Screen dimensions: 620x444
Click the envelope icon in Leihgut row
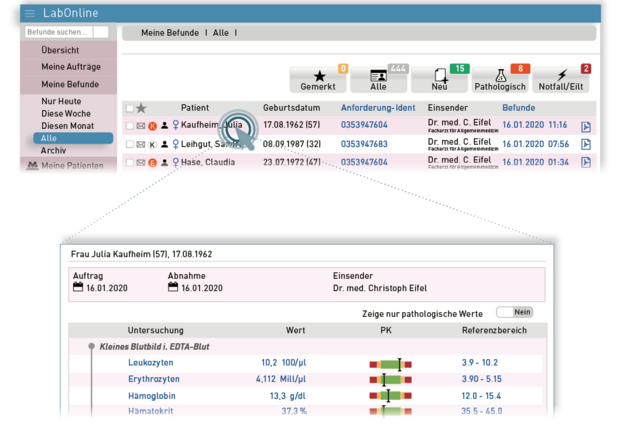tap(141, 144)
